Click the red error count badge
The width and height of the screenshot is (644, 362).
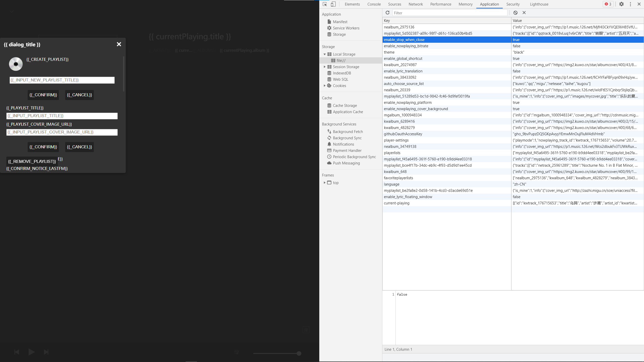608,4
